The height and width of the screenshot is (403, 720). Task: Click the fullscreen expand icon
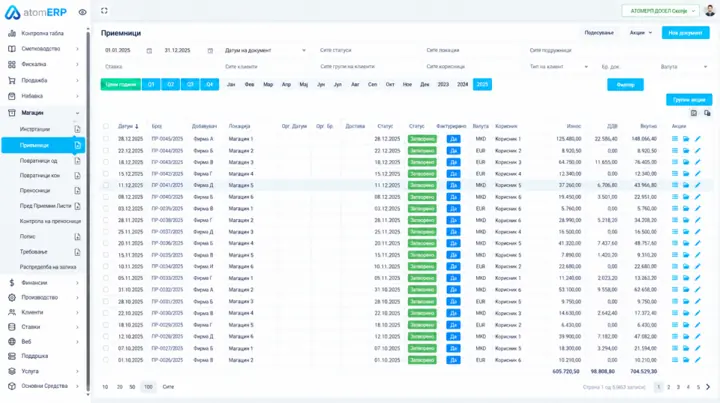(104, 11)
